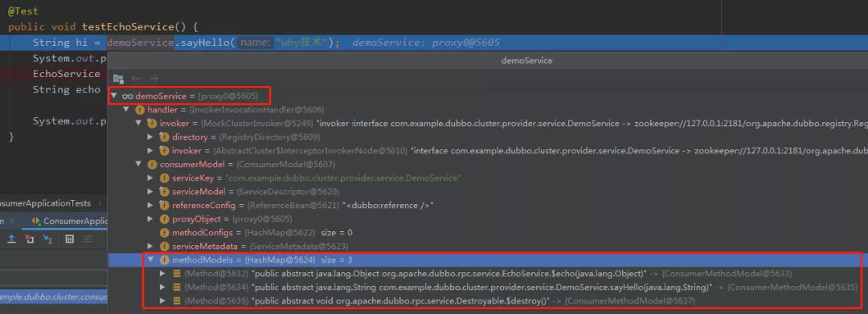Collapse the consumerModel node
Image resolution: width=868 pixels, height=314 pixels.
[139, 164]
